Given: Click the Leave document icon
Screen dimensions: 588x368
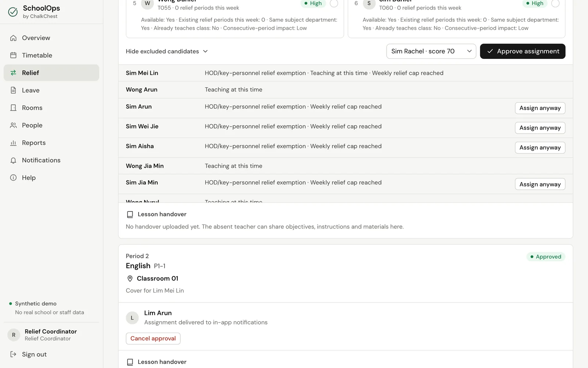Looking at the screenshot, I should coord(13,90).
